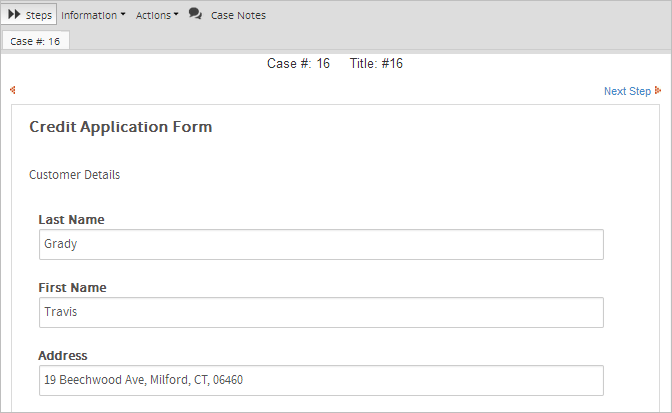Click the Credit Application Form heading

pos(120,127)
